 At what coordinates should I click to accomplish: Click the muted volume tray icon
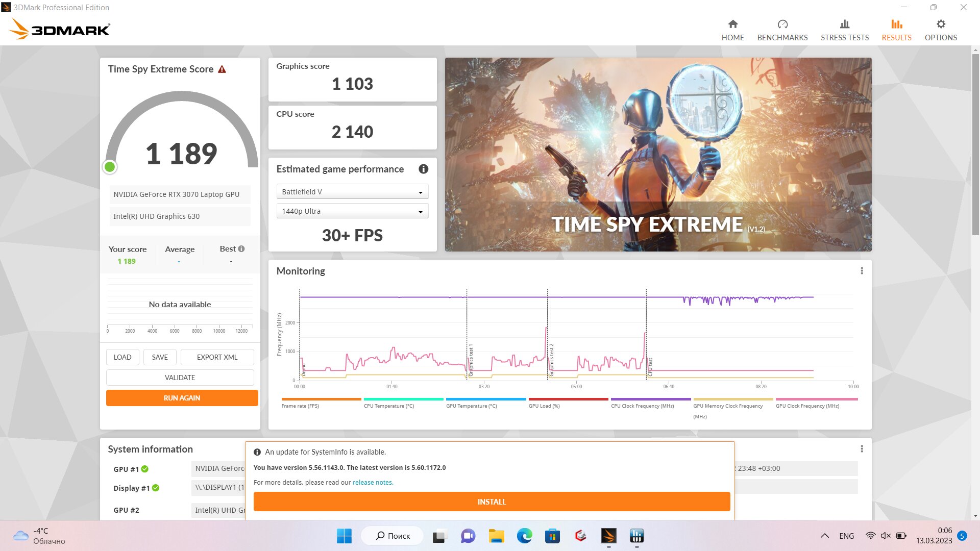[886, 536]
